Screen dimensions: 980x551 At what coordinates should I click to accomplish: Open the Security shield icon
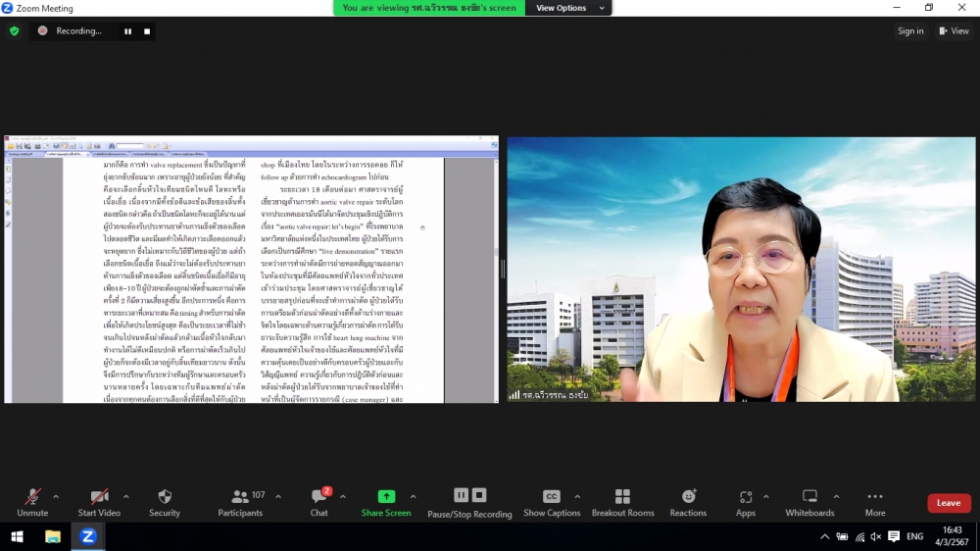click(165, 497)
